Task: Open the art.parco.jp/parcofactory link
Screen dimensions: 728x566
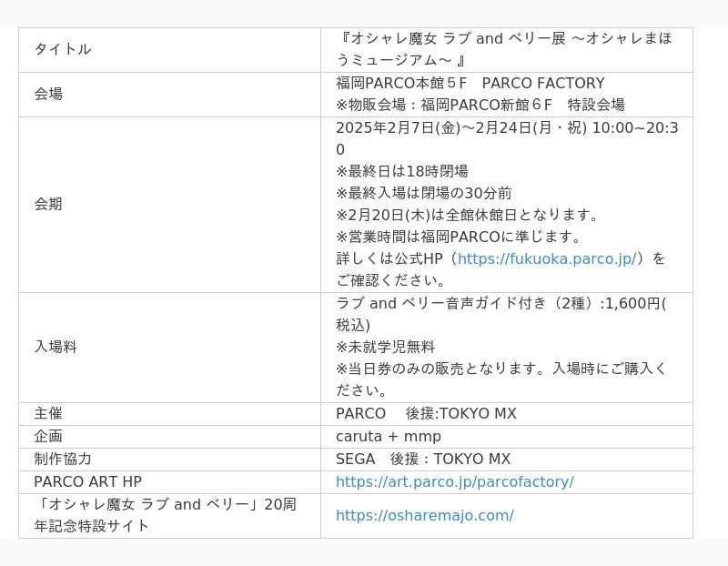Action: tap(455, 482)
